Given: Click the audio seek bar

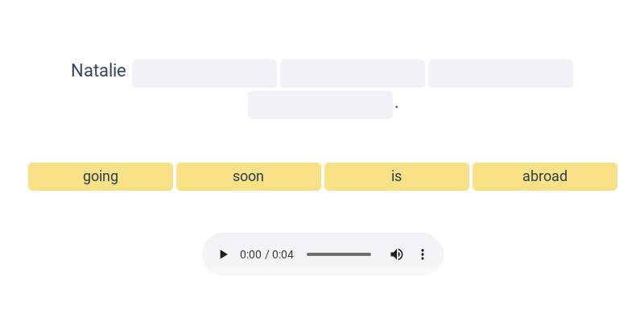Looking at the screenshot, I should 339,254.
